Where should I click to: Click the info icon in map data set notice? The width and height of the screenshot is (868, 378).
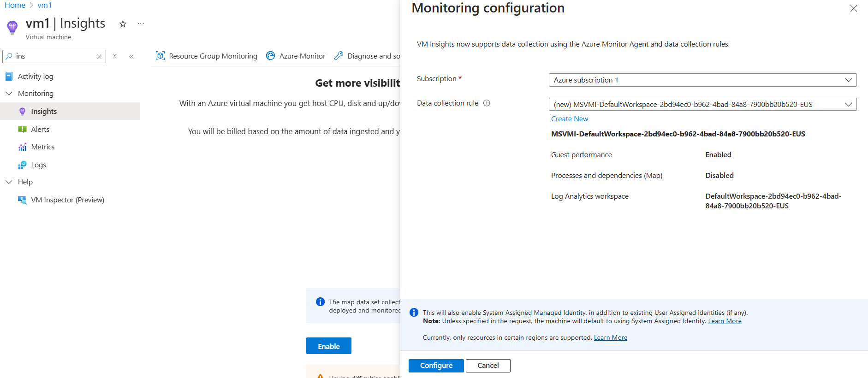coord(320,302)
